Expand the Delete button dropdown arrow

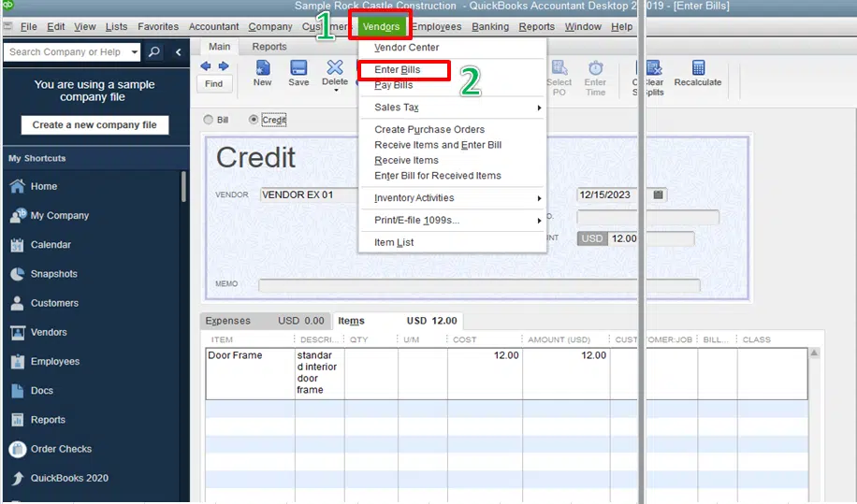pyautogui.click(x=335, y=91)
